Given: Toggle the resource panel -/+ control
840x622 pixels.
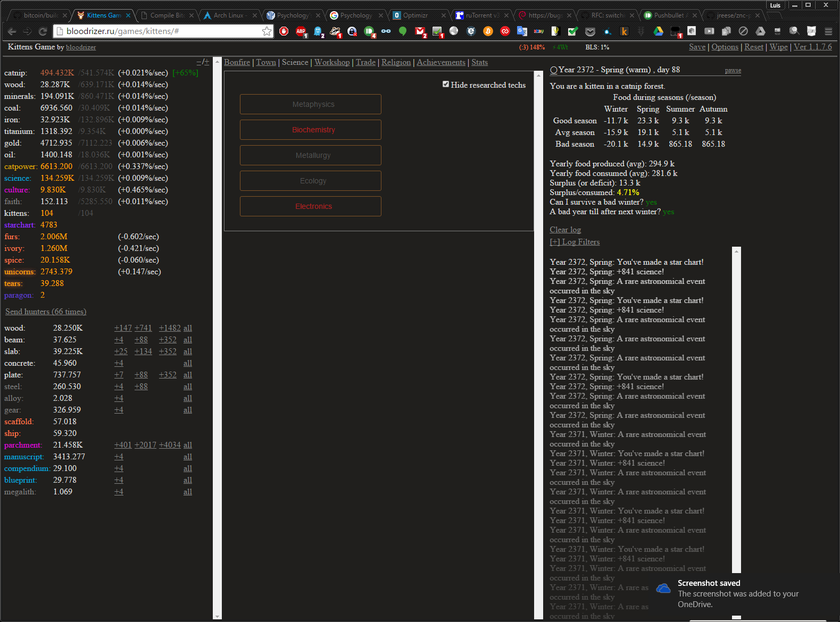Looking at the screenshot, I should coord(203,62).
